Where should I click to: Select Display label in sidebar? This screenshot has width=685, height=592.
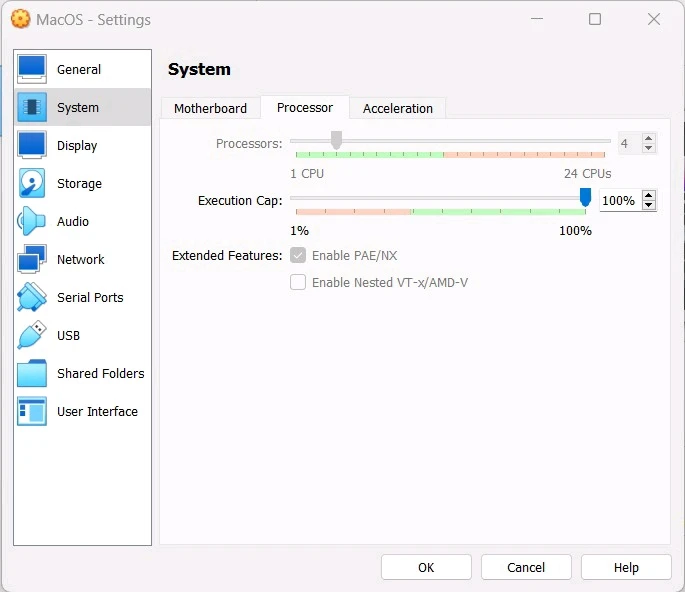pos(77,145)
